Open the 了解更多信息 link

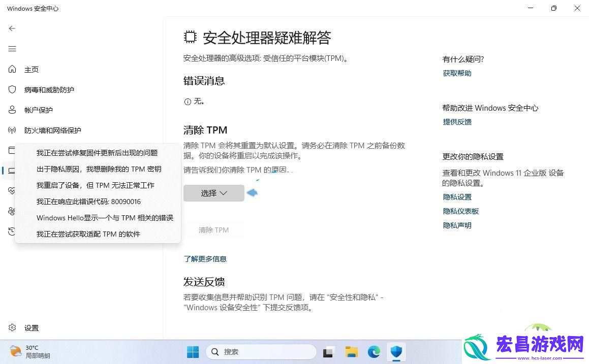[x=205, y=259]
